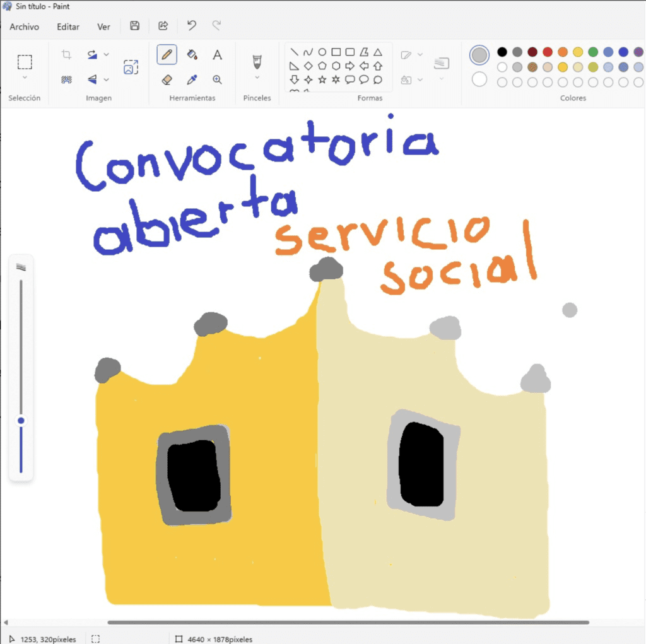The width and height of the screenshot is (646, 644).
Task: Pick the Six-point star shape
Action: pyautogui.click(x=336, y=79)
